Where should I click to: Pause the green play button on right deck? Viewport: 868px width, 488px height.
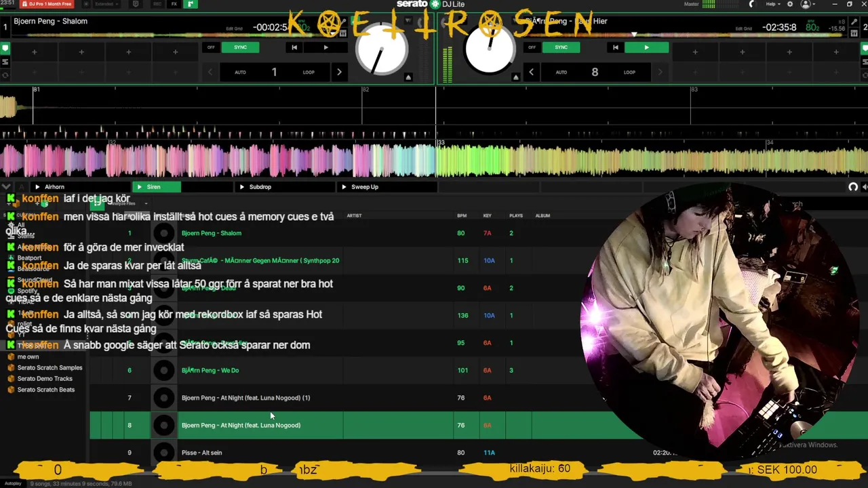pyautogui.click(x=646, y=47)
